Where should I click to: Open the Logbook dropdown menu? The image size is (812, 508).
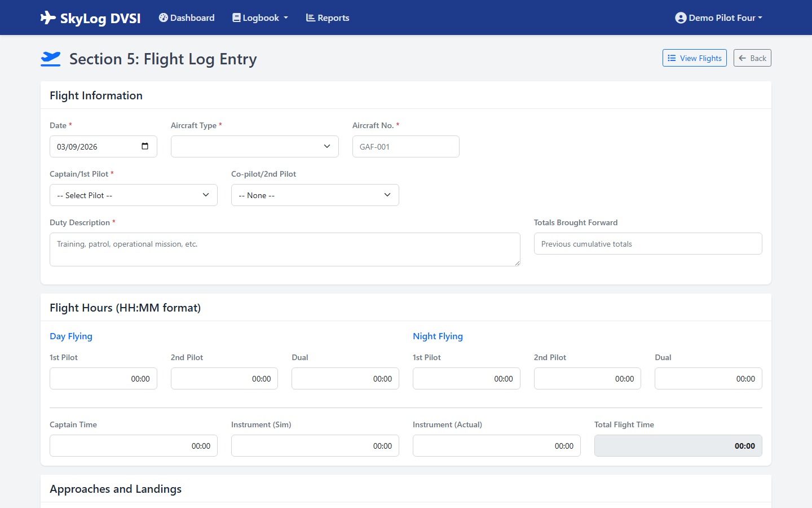260,18
